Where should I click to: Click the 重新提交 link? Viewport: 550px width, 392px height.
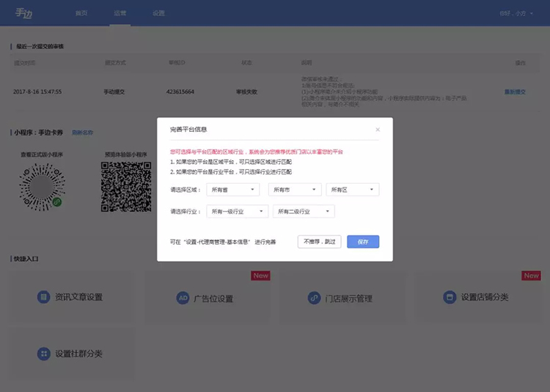pyautogui.click(x=515, y=92)
